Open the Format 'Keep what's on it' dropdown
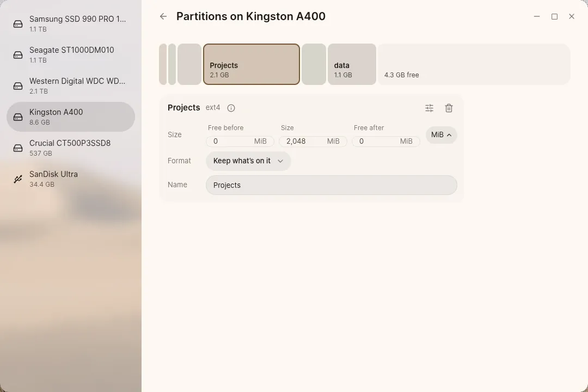Viewport: 588px width, 392px height. click(x=248, y=161)
